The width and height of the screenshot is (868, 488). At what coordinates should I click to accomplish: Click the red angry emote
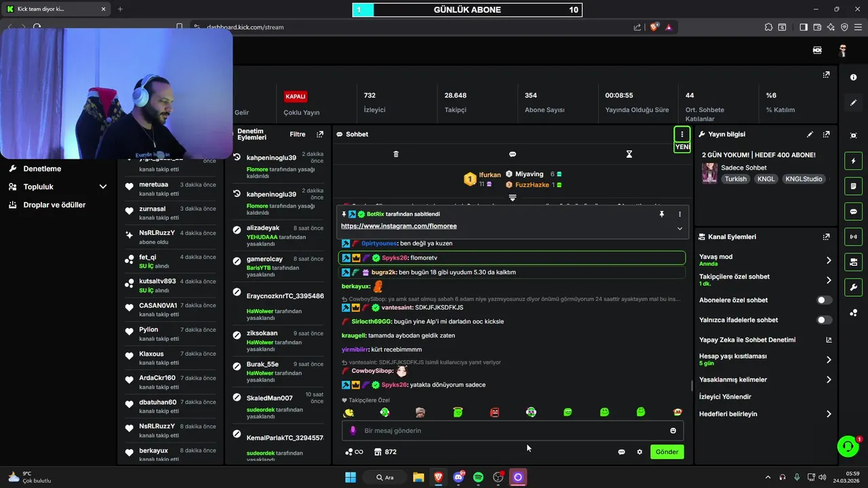click(494, 412)
